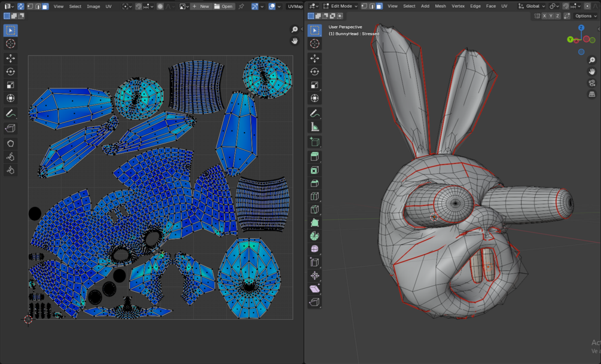This screenshot has width=601, height=364.
Task: Click the Z axis on navigation gizmo
Action: [581, 27]
